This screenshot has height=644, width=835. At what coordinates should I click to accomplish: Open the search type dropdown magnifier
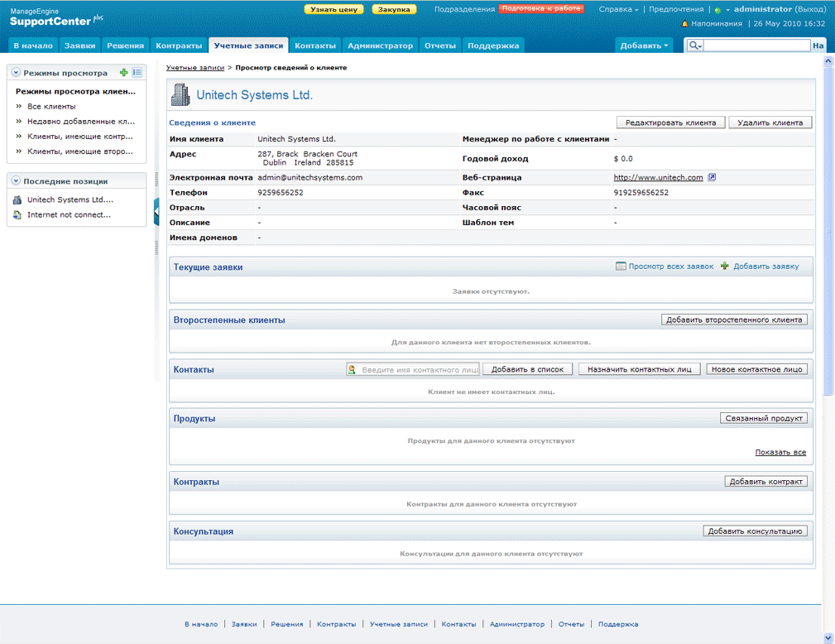[x=695, y=46]
